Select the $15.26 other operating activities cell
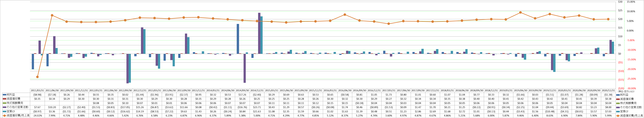 [x=140, y=107]
